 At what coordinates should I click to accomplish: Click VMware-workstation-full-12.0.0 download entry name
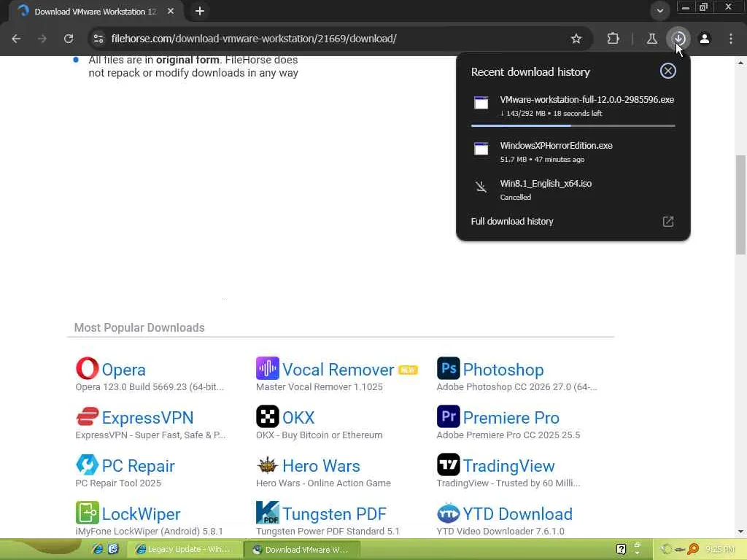coord(587,99)
